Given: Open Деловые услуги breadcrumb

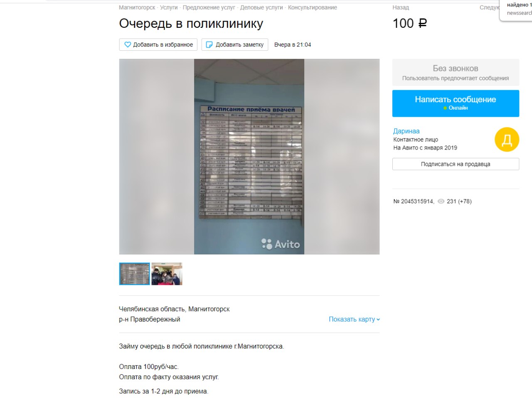Looking at the screenshot, I should tap(261, 7).
